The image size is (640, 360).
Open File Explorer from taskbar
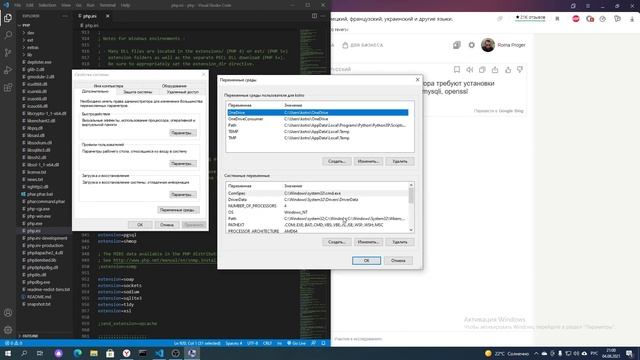pos(94,353)
